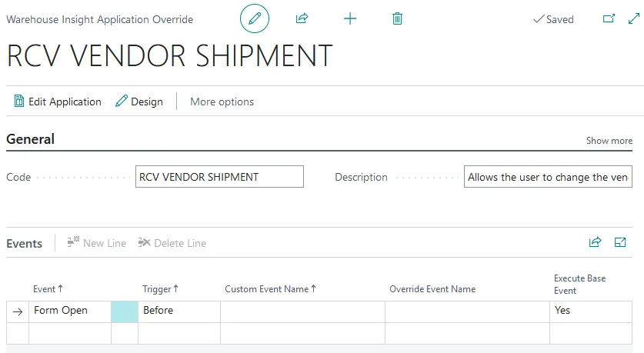Click the Design action
This screenshot has height=353, width=644.
[139, 102]
